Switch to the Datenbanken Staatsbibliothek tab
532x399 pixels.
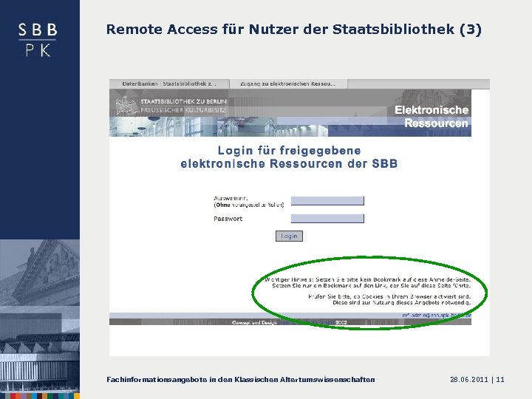(x=169, y=83)
